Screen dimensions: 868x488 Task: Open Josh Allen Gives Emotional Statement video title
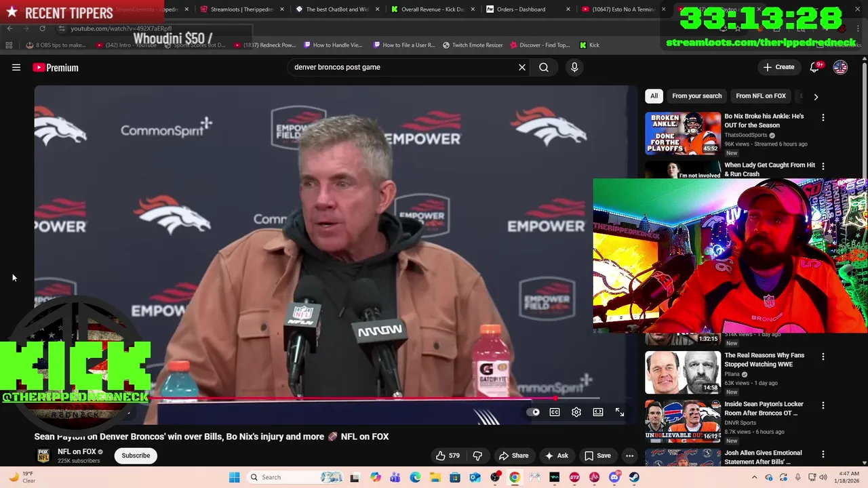tap(763, 457)
